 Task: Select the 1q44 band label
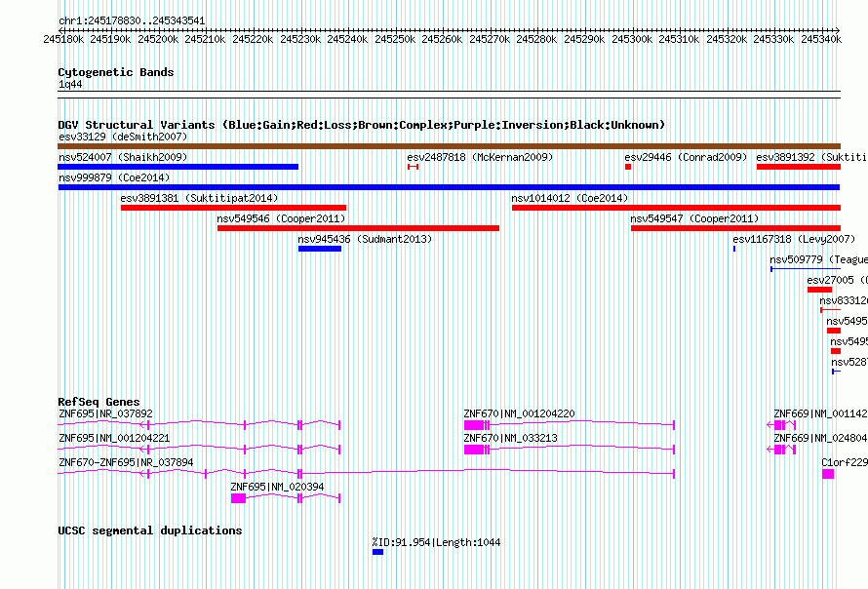point(70,84)
